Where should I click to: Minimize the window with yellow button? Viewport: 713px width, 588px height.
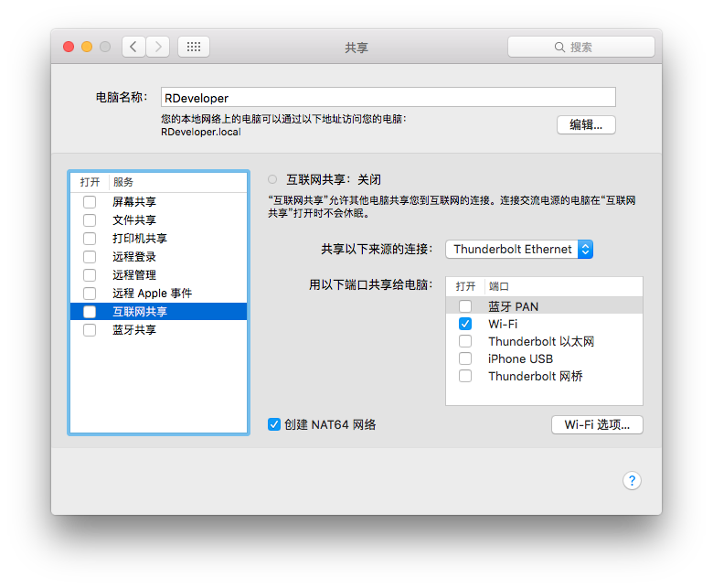pos(87,47)
